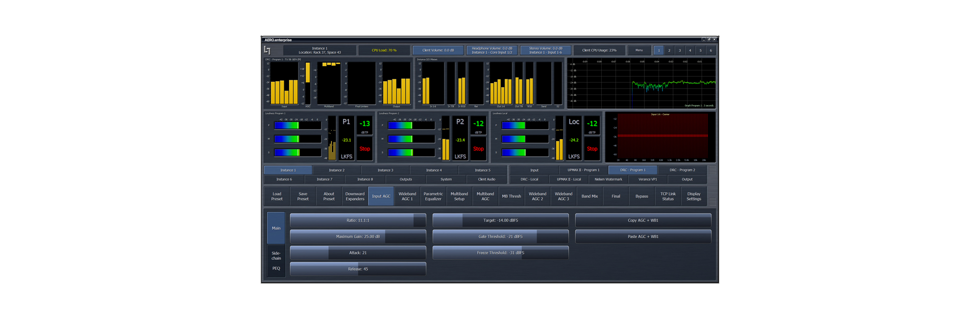Click the Linear Acoustic logo icon
980x318 pixels.
point(267,50)
